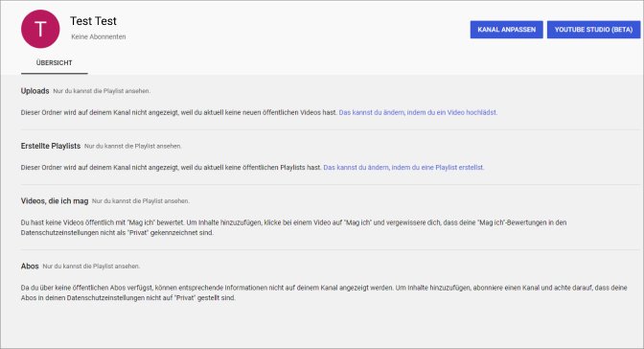Open the Kanal anpassen button

[x=506, y=30]
